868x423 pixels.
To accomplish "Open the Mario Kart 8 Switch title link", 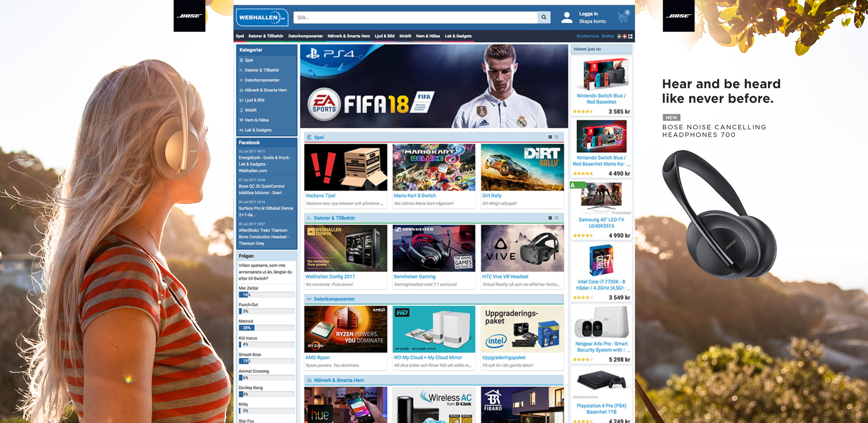I will [415, 196].
